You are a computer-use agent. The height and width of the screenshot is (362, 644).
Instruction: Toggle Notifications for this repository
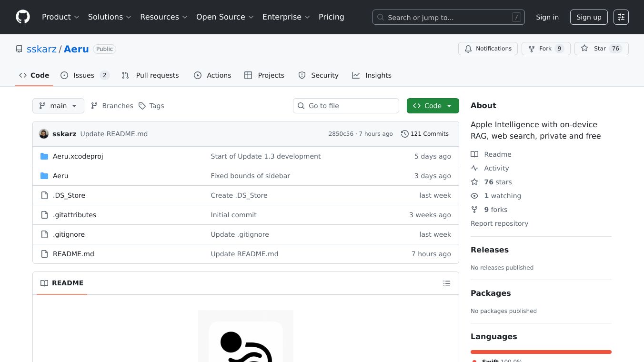[x=488, y=49]
